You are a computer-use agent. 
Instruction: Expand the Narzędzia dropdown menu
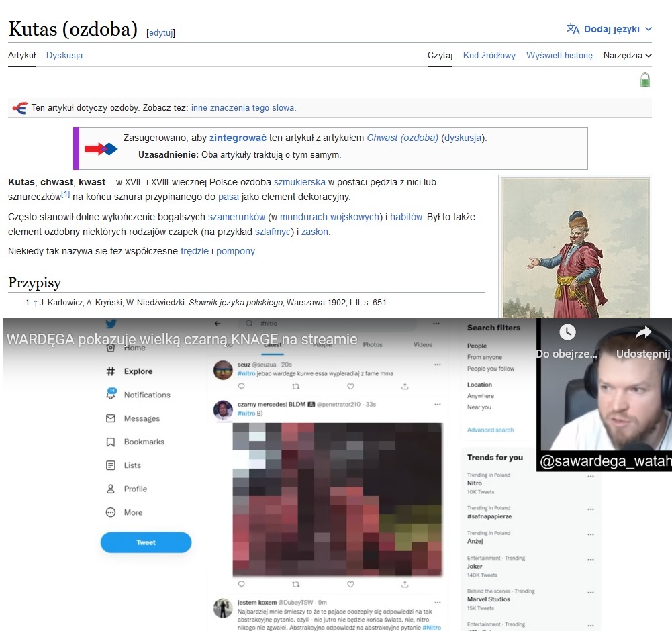628,55
